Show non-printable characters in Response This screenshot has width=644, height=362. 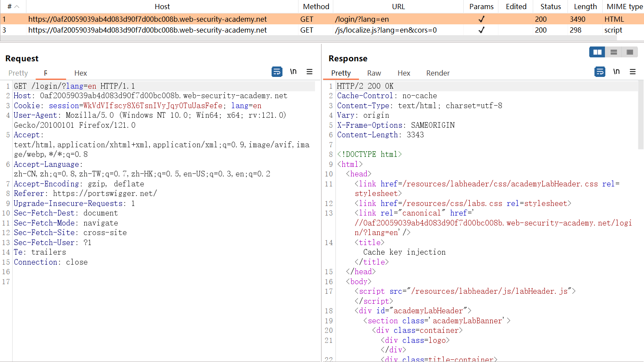[x=616, y=72]
